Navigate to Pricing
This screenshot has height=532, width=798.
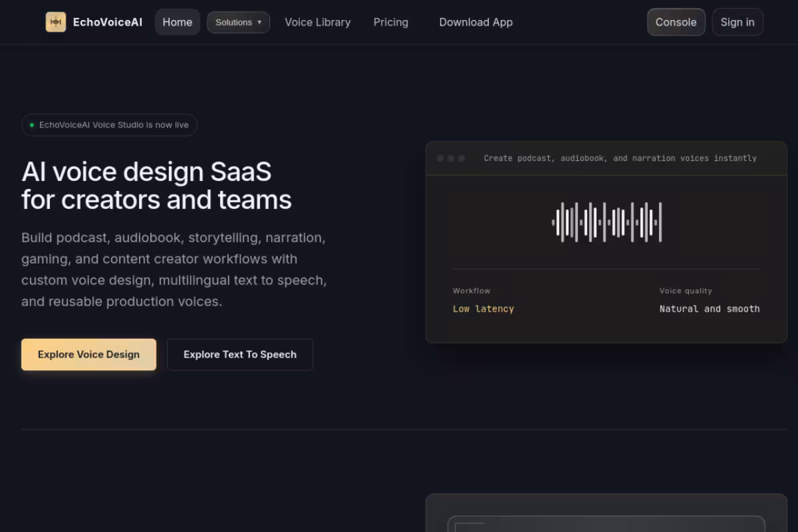[391, 22]
